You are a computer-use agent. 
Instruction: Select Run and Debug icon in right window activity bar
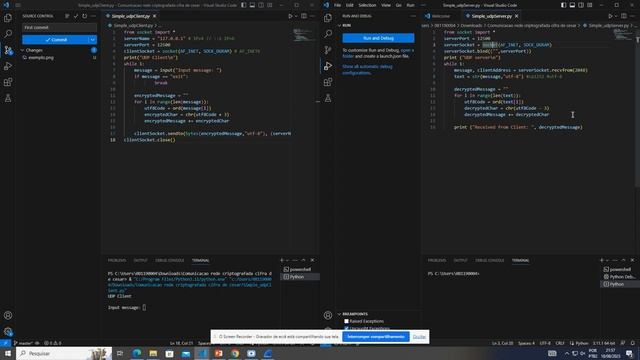[328, 66]
